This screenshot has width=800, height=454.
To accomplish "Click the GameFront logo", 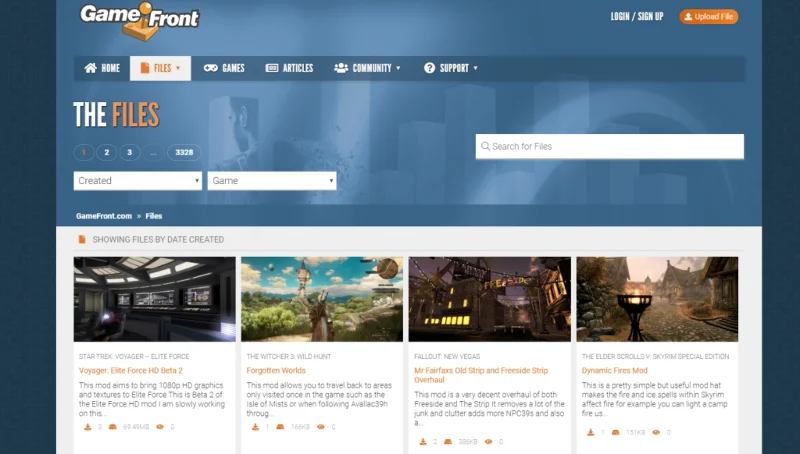I will click(138, 21).
